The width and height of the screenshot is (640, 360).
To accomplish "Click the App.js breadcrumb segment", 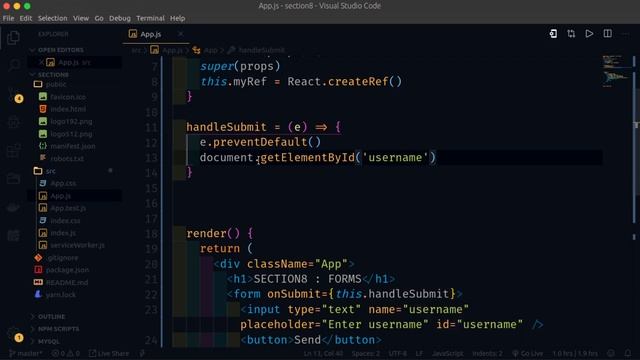I will tap(167, 50).
